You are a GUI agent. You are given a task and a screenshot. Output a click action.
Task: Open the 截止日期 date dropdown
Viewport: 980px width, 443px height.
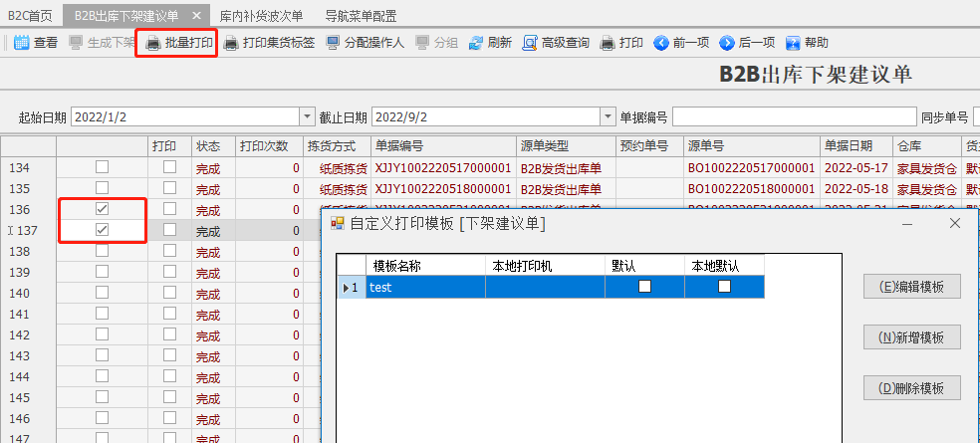pos(608,116)
